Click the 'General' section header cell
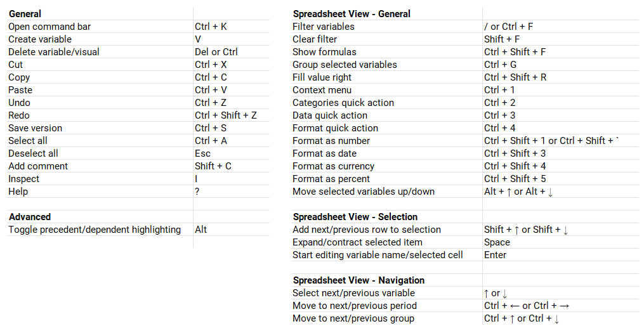The width and height of the screenshot is (644, 333). [x=25, y=13]
